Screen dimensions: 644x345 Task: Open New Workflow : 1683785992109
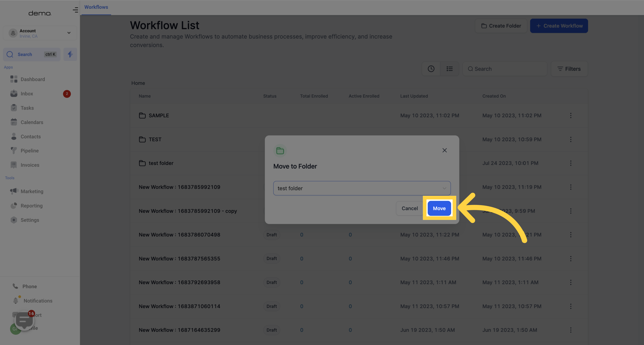[x=179, y=187]
